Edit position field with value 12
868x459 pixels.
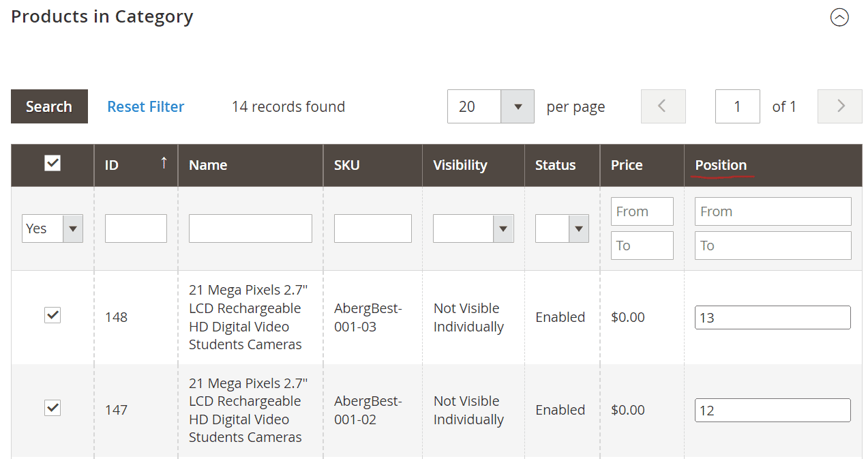coord(773,411)
